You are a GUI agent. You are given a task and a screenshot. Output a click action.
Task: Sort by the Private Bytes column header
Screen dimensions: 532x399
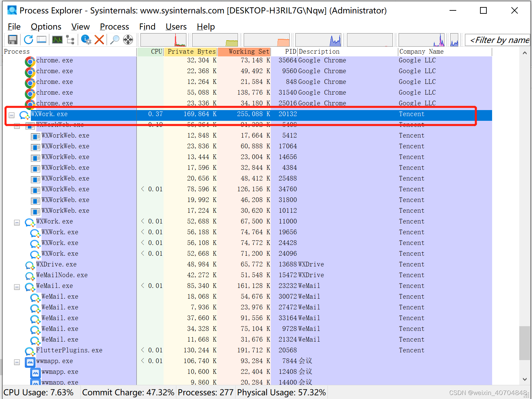pos(190,51)
